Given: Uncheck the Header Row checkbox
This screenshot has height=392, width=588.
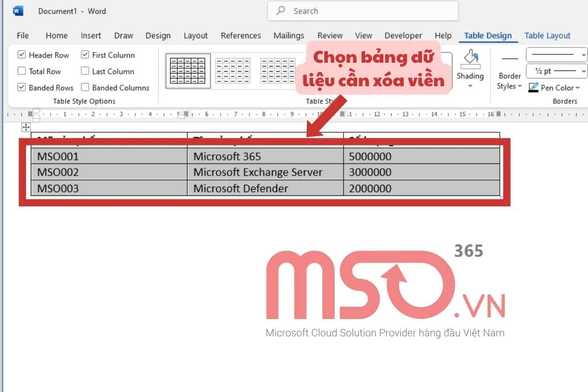Looking at the screenshot, I should (22, 55).
